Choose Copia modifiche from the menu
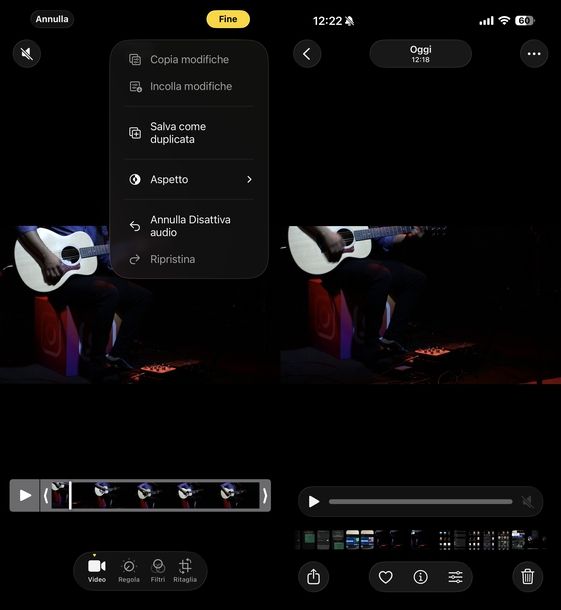 point(189,60)
